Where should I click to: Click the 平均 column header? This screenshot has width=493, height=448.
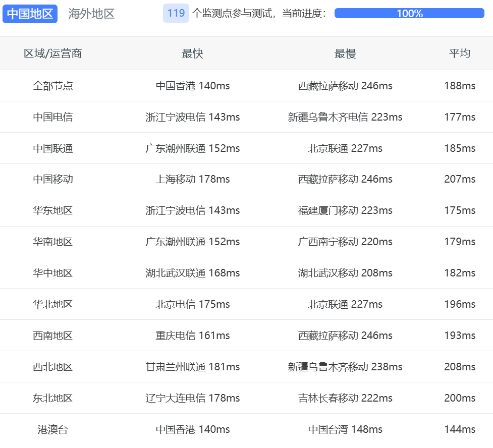459,53
